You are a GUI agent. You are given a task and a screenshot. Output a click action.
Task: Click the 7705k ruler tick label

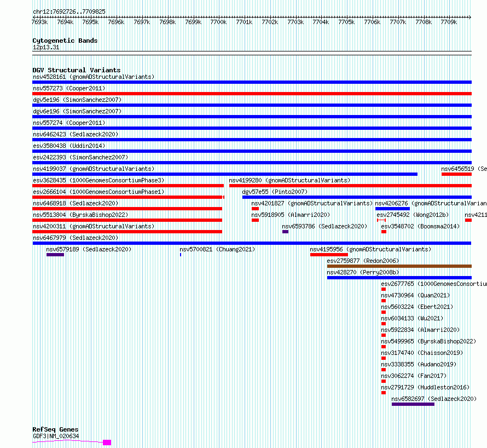[x=346, y=22]
